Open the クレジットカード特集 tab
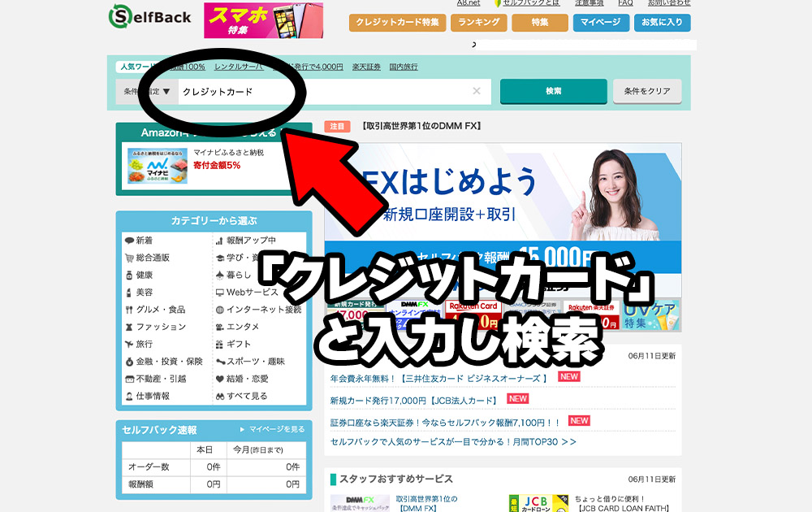The height and width of the screenshot is (512, 812). (x=397, y=22)
